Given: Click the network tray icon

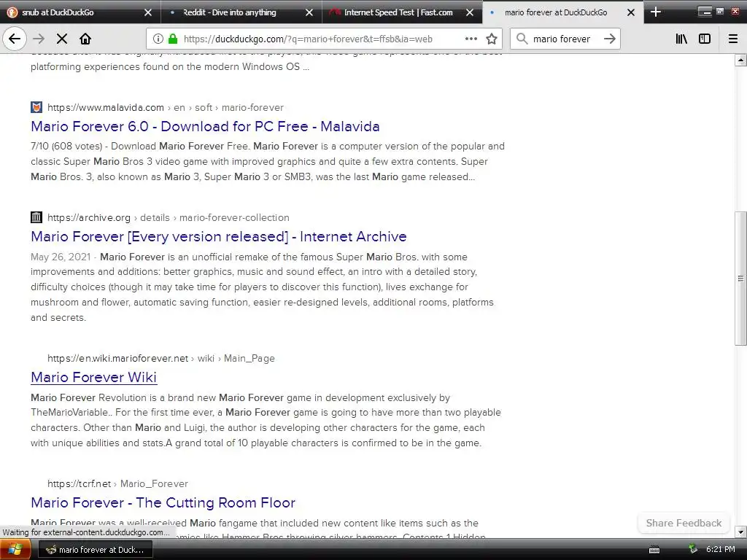Looking at the screenshot, I should click(693, 549).
